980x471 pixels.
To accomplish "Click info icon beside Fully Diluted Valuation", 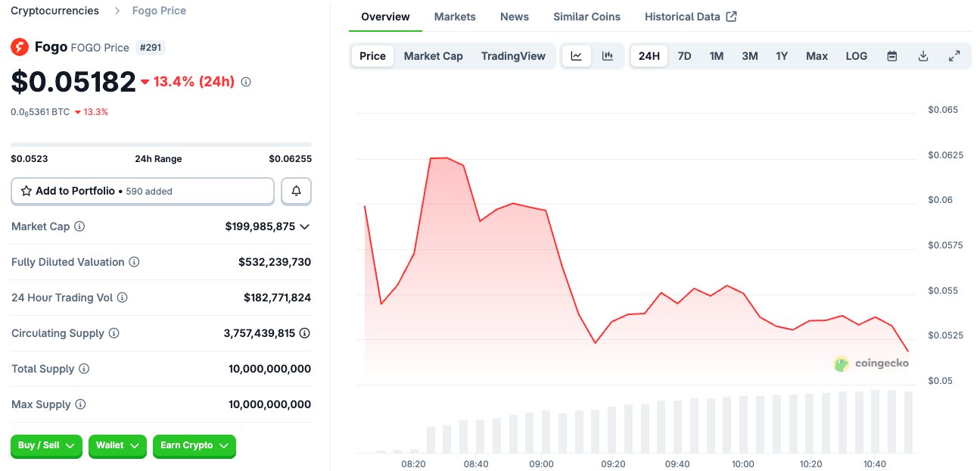I will pyautogui.click(x=134, y=262).
